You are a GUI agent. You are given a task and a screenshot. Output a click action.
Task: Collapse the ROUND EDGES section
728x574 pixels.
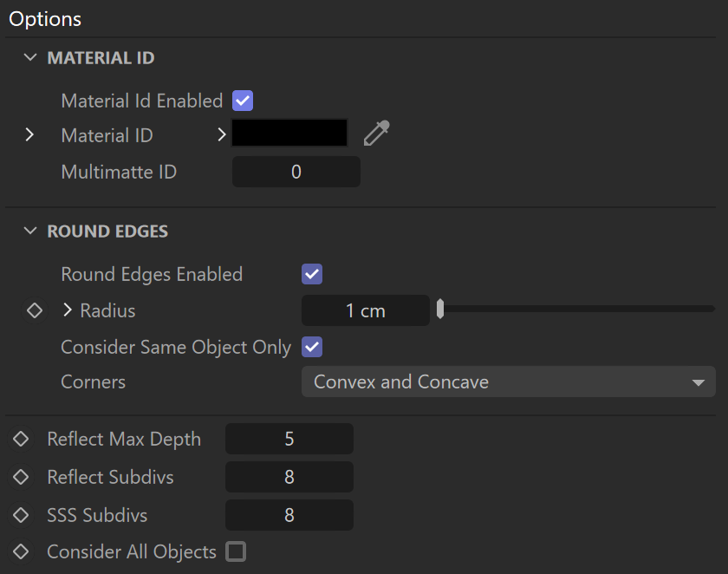(30, 231)
